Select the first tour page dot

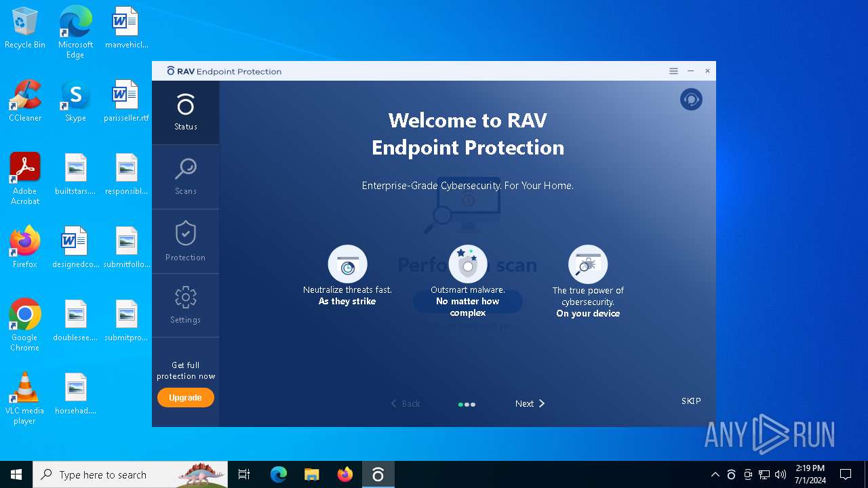pos(461,405)
